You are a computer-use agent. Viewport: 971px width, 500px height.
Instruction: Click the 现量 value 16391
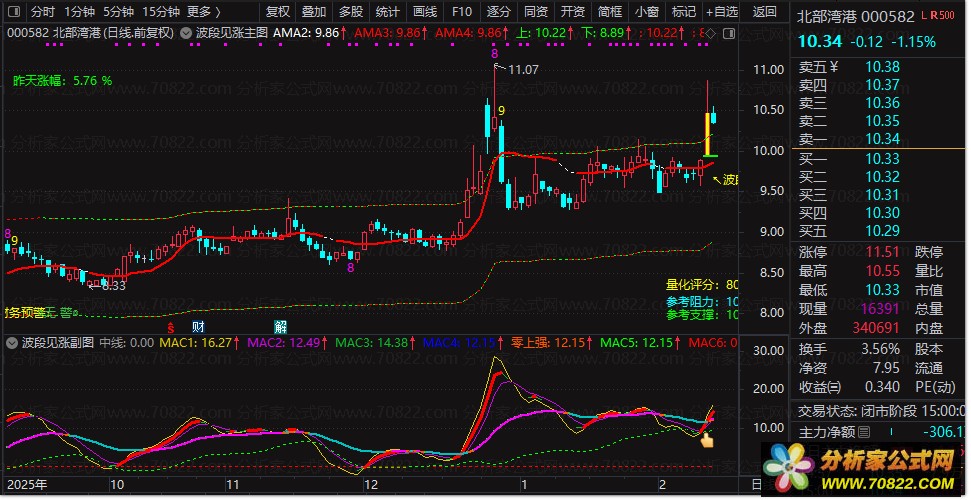click(x=878, y=309)
